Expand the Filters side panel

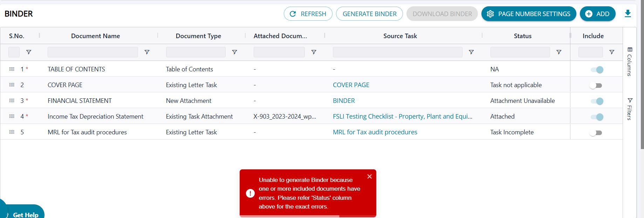630,109
